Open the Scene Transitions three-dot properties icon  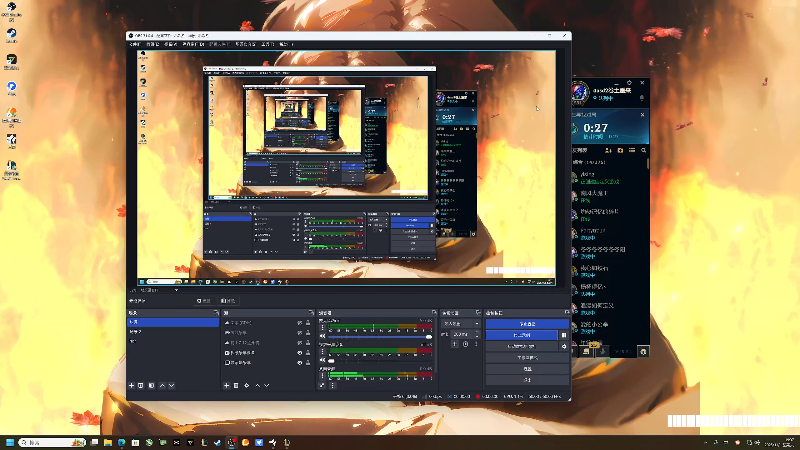click(476, 344)
